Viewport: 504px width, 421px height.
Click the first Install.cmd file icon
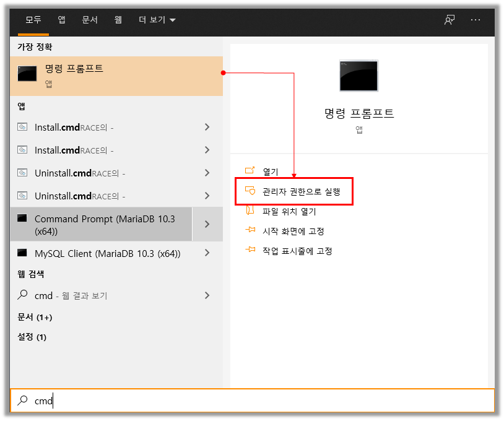pos(22,127)
